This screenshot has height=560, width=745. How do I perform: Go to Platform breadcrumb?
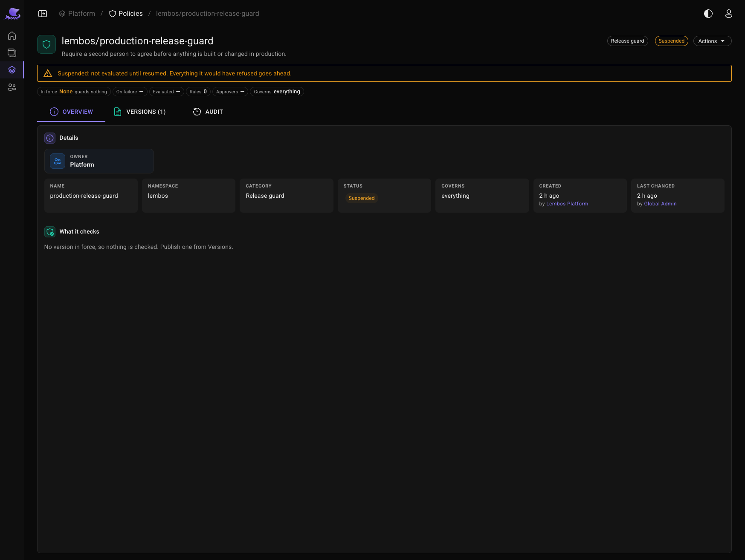coord(77,14)
